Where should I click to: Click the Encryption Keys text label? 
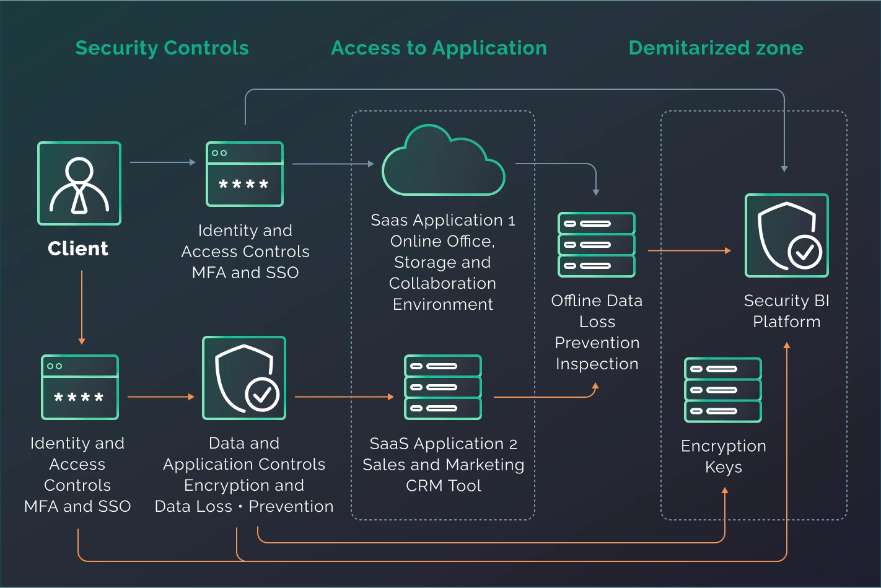[x=723, y=456]
